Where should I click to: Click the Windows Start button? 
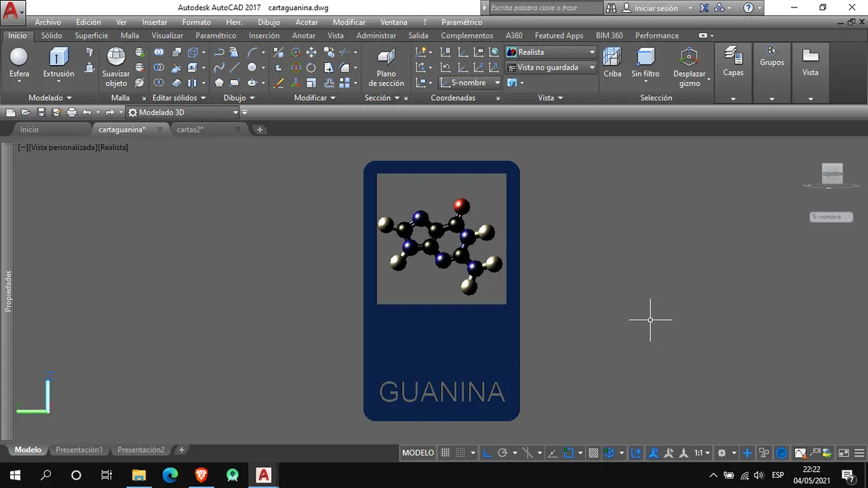15,475
